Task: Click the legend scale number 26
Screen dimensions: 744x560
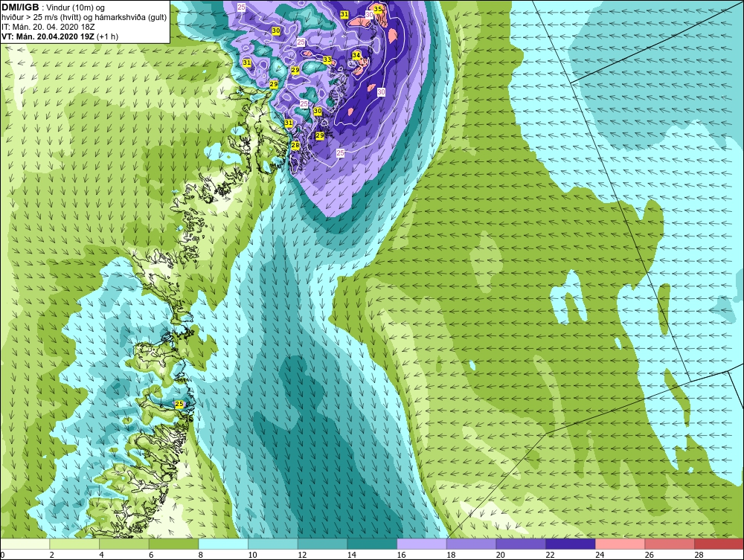Action: pos(649,555)
